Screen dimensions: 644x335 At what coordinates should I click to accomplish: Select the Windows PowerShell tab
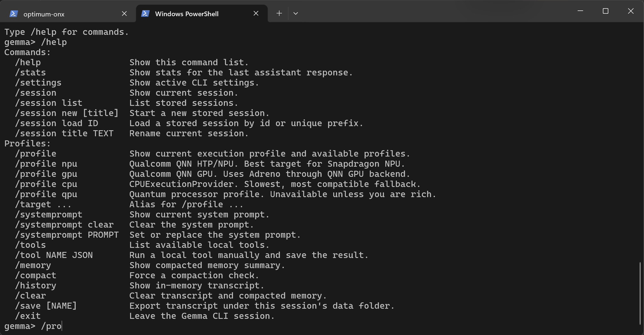[202, 14]
